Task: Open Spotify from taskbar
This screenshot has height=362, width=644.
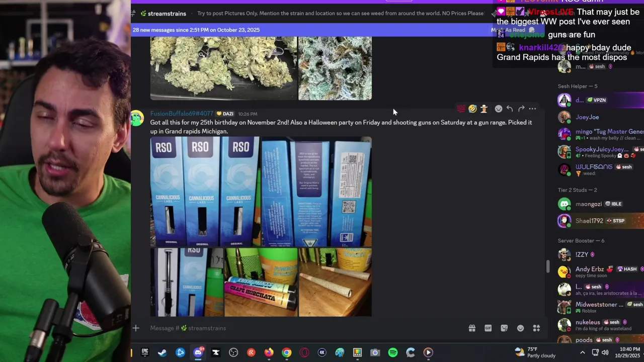Action: pos(393,352)
